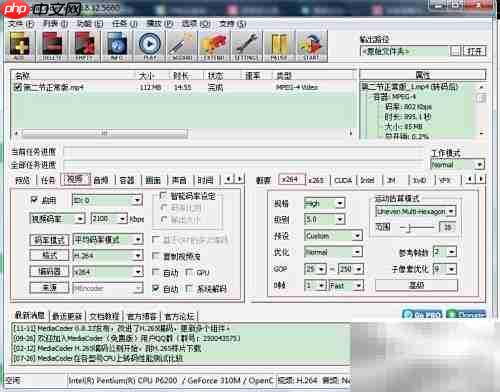
Task: Enable the 智能码率设定 checkbox
Action: tap(163, 196)
